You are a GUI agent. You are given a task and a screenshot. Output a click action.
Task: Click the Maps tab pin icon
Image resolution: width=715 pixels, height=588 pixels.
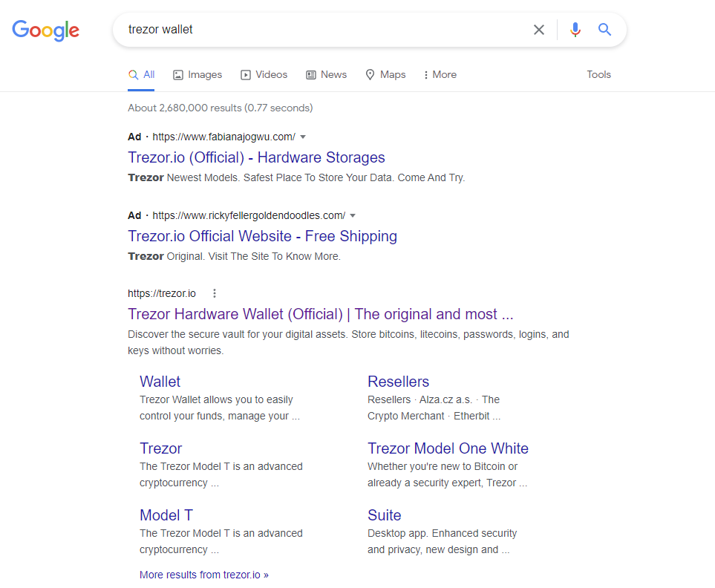[x=370, y=75]
